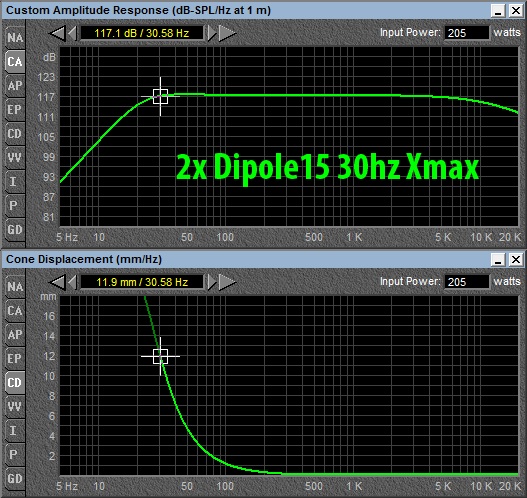This screenshot has height=498, width=527.
Task: Click large left arrow in Amplitude Response window
Action: (x=57, y=33)
